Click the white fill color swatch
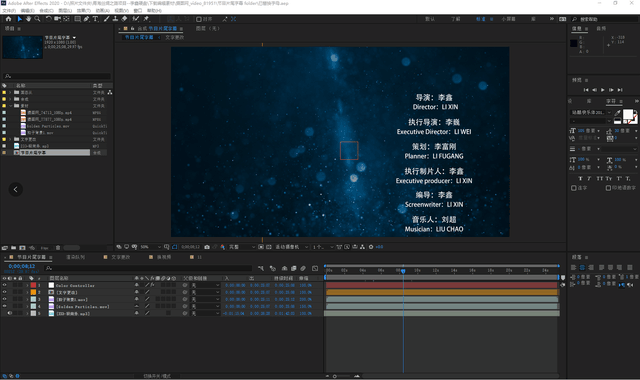 [x=628, y=114]
